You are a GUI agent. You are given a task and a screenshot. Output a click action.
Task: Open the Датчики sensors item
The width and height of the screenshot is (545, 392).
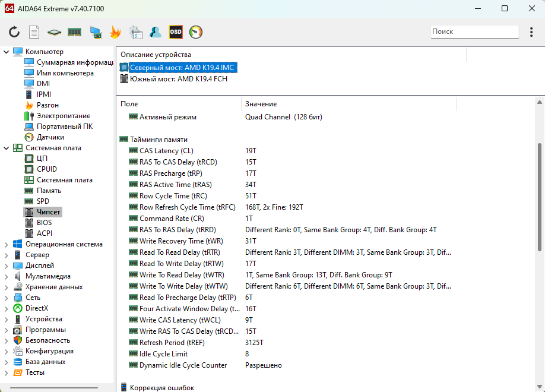point(50,137)
